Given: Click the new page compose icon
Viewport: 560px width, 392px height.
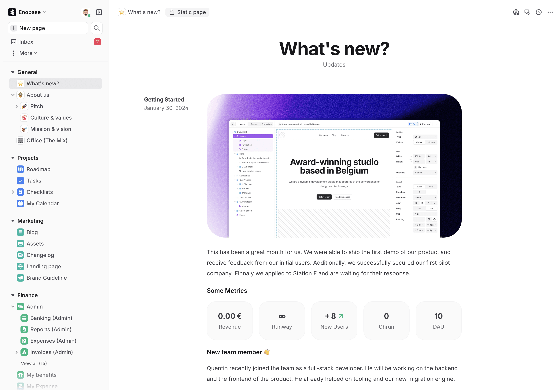Looking at the screenshot, I should click(x=14, y=28).
